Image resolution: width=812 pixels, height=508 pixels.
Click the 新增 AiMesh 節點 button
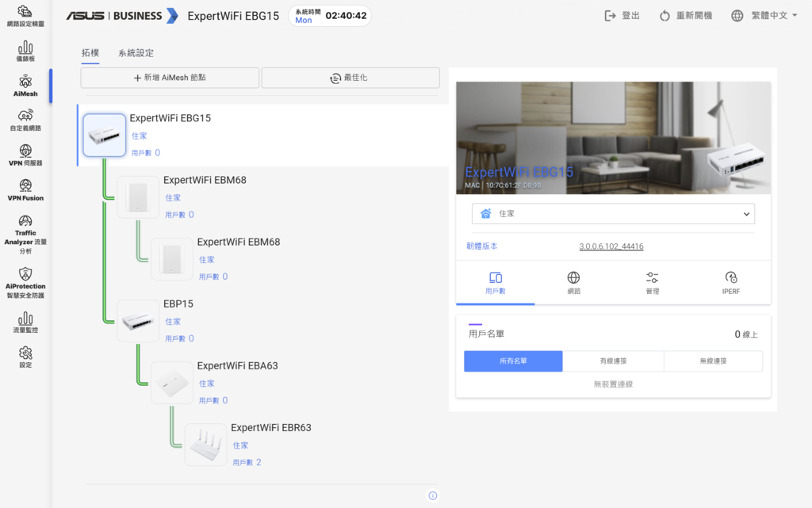(x=170, y=78)
